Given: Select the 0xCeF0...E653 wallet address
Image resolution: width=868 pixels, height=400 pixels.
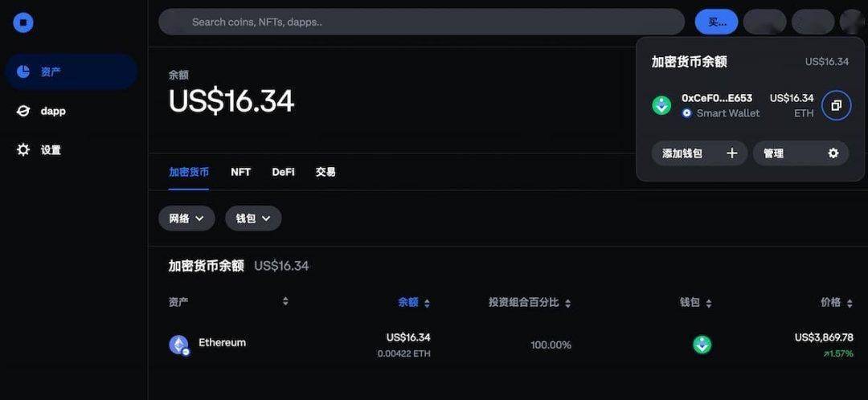Looking at the screenshot, I should pyautogui.click(x=717, y=99).
